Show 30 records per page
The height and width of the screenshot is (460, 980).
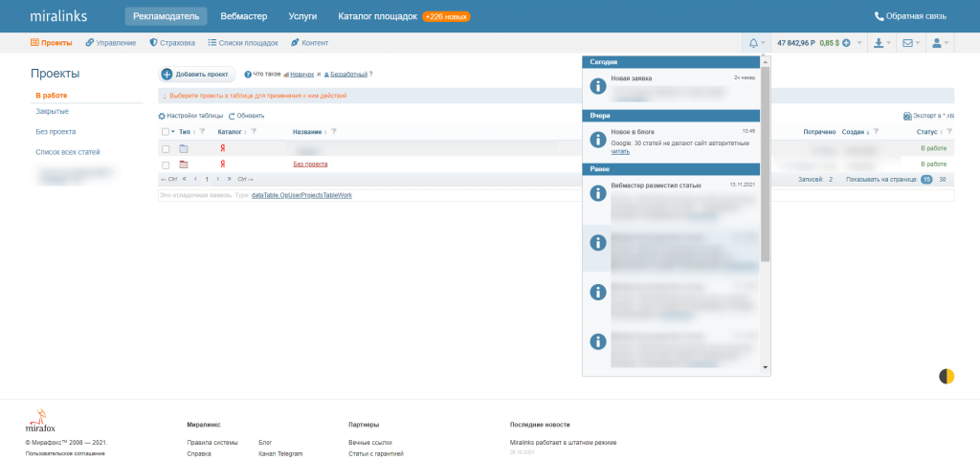click(943, 179)
